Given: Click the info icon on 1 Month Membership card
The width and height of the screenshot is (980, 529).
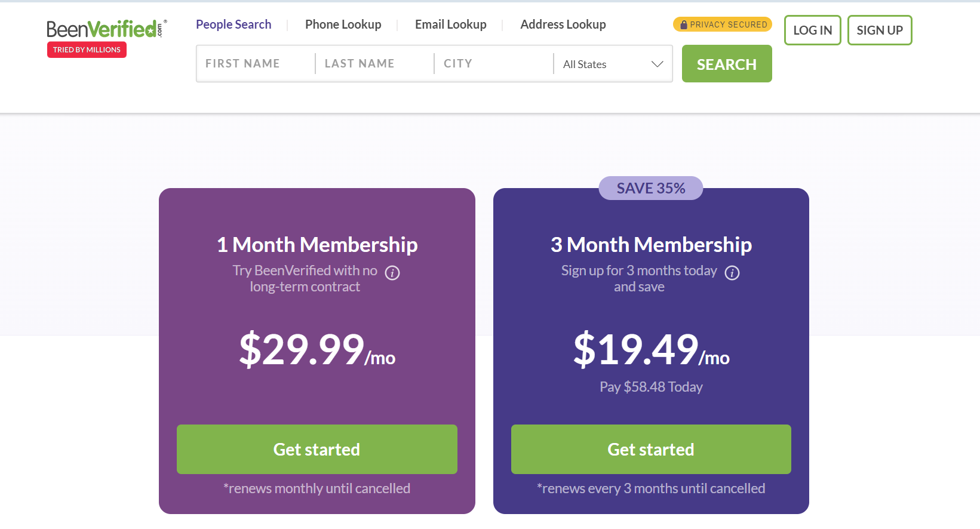Looking at the screenshot, I should point(392,273).
